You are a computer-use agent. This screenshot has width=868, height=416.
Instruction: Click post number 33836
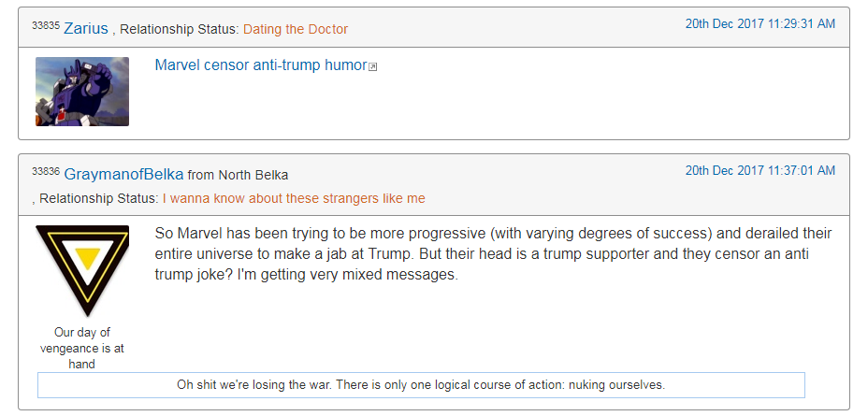coord(46,171)
